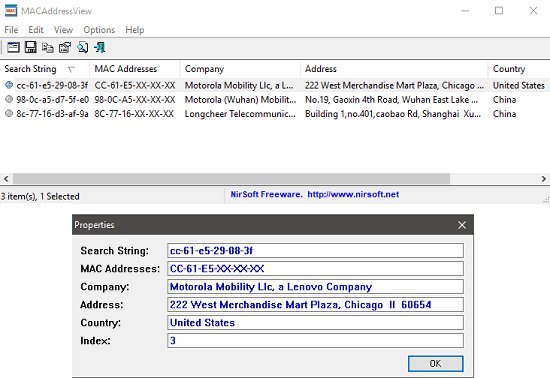Sort by Search String column header

point(45,69)
